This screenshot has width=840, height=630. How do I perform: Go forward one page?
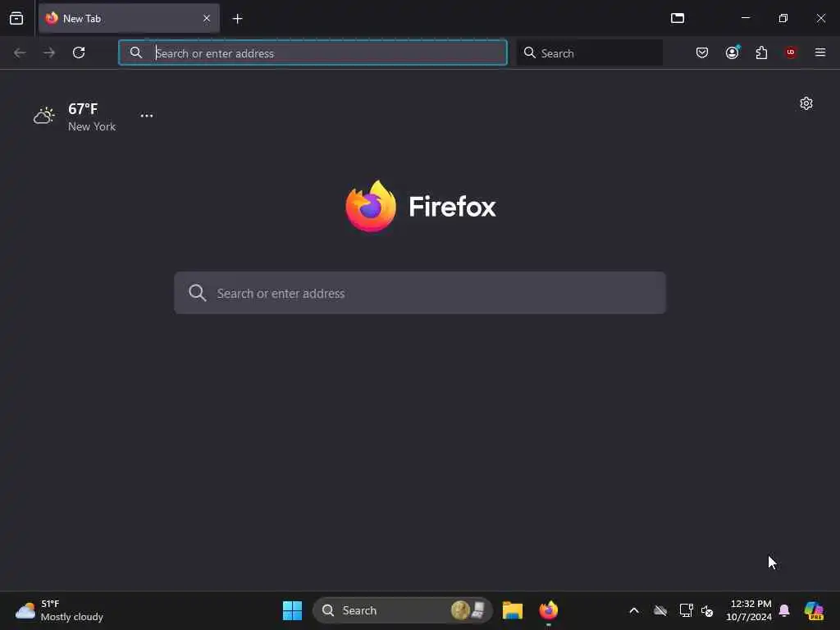point(49,52)
